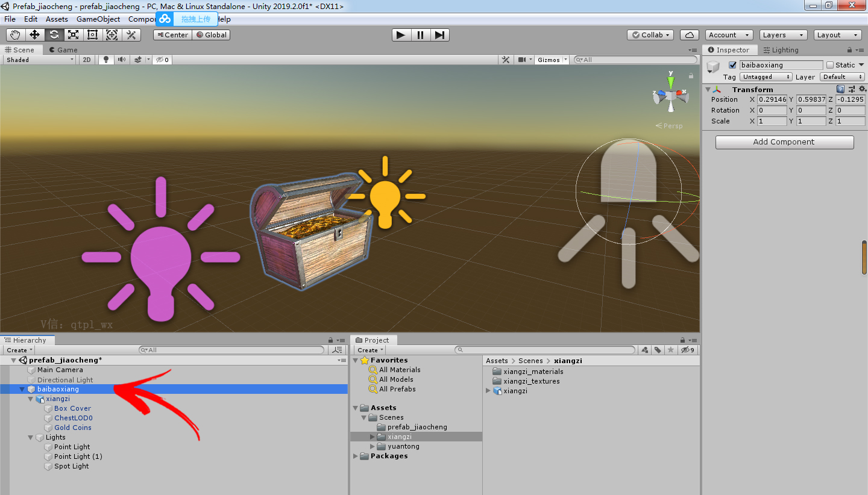
Task: Toggle hidden packages visibility in Project
Action: (x=688, y=350)
